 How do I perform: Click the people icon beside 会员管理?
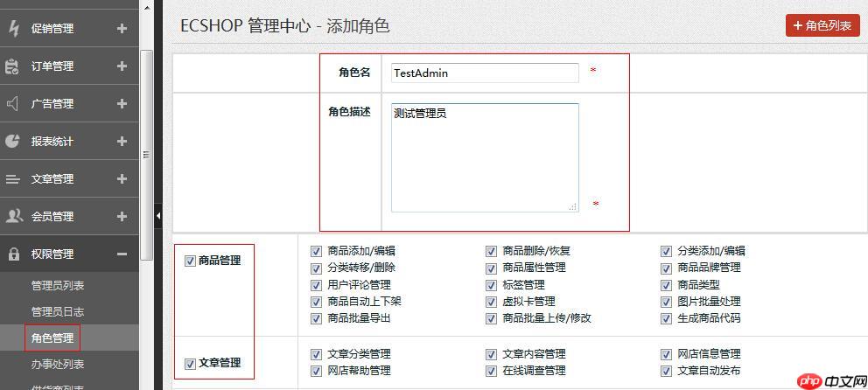coord(13,216)
